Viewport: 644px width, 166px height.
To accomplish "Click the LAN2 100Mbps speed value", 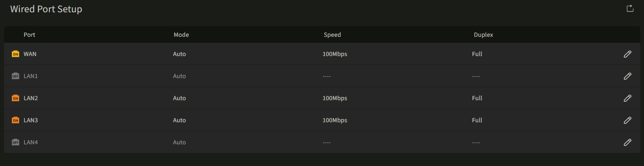I will tap(335, 98).
